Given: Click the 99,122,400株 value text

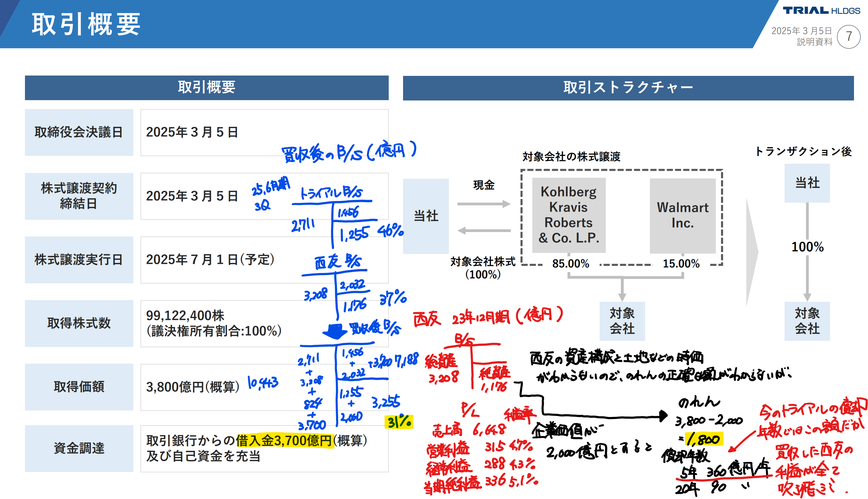Looking at the screenshot, I should [x=185, y=315].
